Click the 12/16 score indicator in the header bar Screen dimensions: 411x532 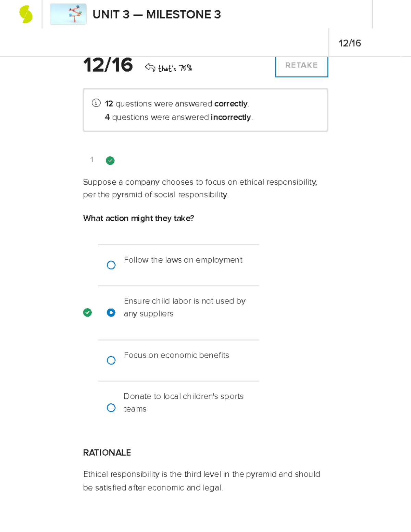[x=350, y=43]
